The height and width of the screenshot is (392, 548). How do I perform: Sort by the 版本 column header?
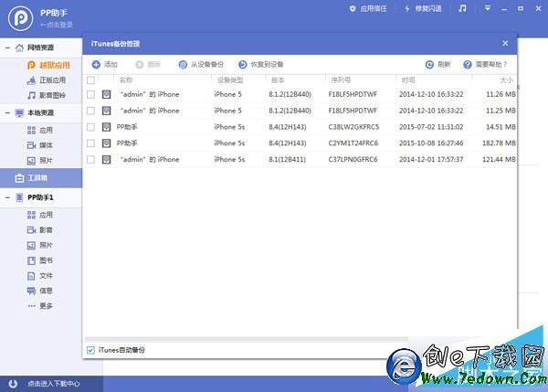click(278, 80)
